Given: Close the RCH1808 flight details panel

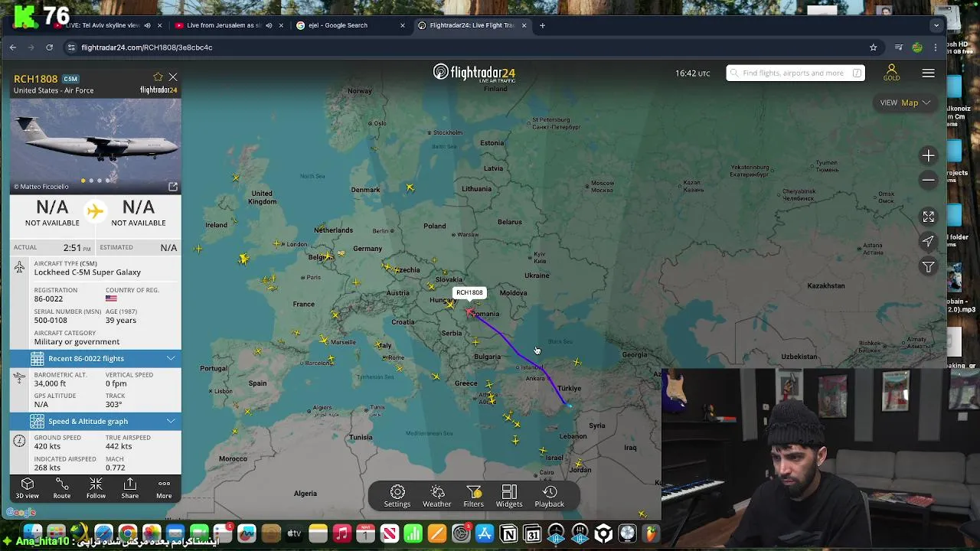Looking at the screenshot, I should tap(173, 77).
